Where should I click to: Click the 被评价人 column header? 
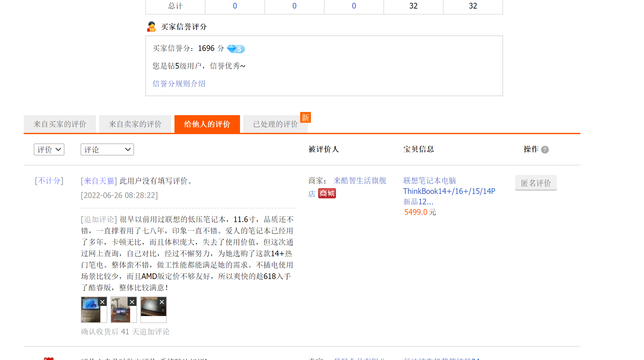(x=324, y=149)
